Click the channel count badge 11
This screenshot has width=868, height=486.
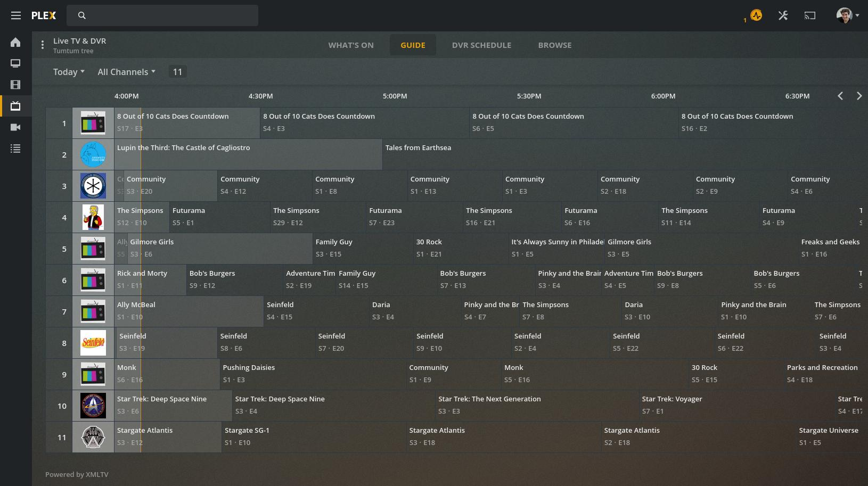point(177,72)
